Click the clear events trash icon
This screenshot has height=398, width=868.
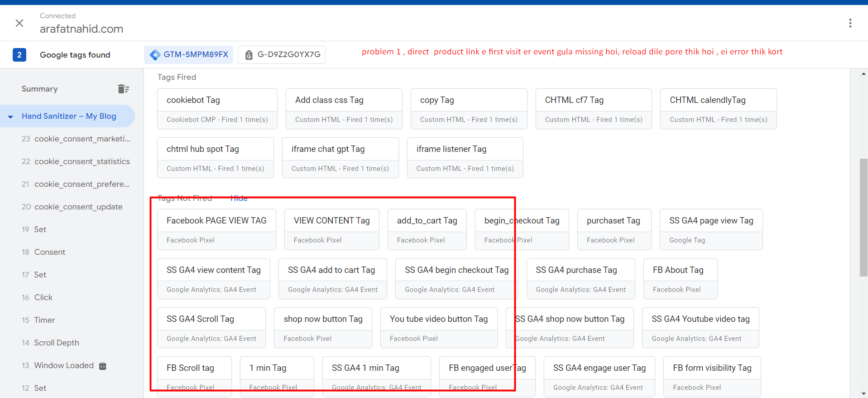tap(123, 89)
